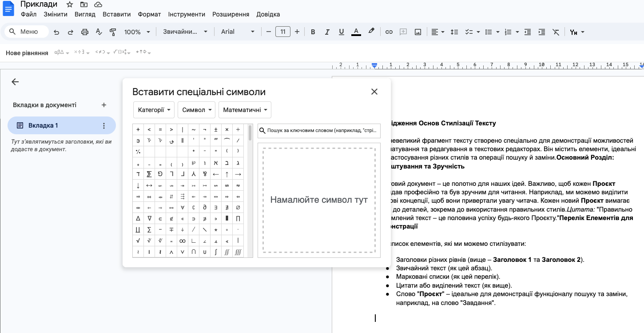Image resolution: width=644 pixels, height=333 pixels.
Task: Click the symbol keyword search field
Action: coord(322,131)
